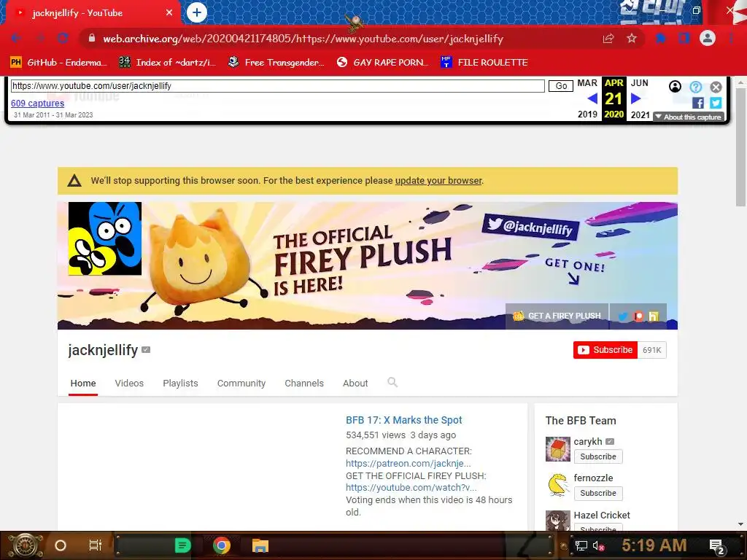Share capture on Facebook icon
747x560 pixels.
698,103
